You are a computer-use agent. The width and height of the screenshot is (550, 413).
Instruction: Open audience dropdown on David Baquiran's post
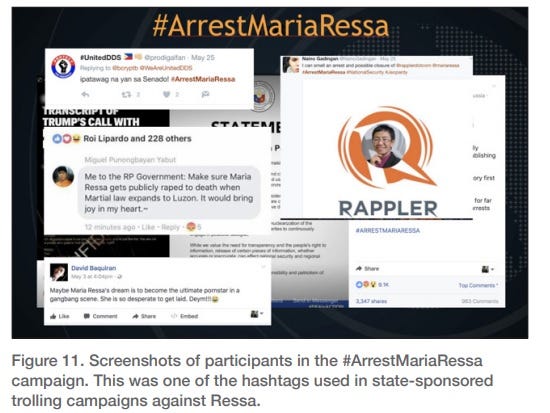click(x=257, y=314)
